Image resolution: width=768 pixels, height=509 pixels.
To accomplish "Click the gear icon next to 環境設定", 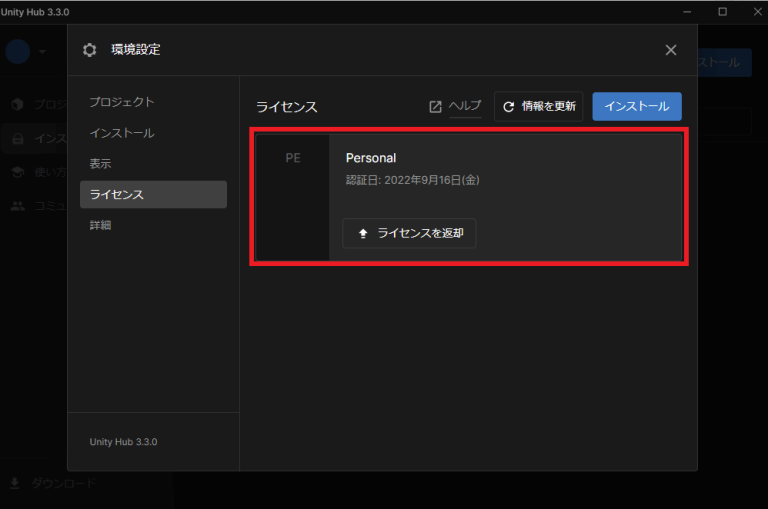I will [x=90, y=50].
